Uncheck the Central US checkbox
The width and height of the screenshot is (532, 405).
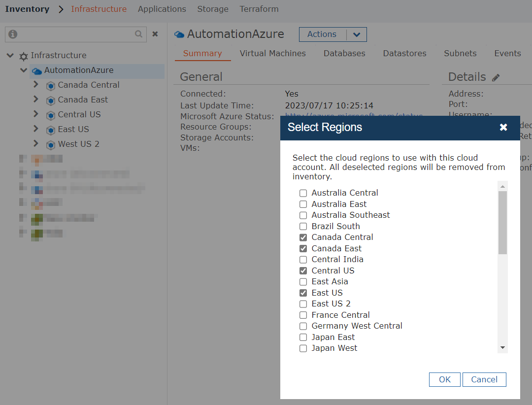pos(303,270)
